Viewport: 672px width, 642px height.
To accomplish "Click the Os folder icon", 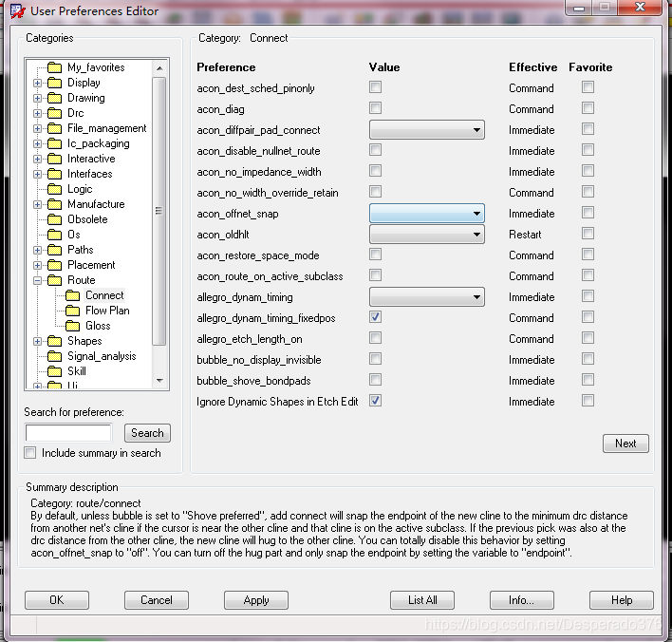I will [54, 235].
